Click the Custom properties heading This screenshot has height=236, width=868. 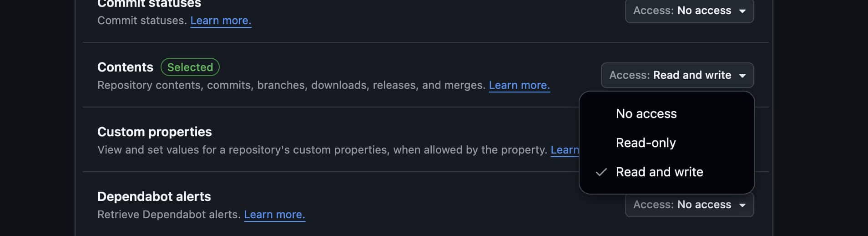(155, 132)
